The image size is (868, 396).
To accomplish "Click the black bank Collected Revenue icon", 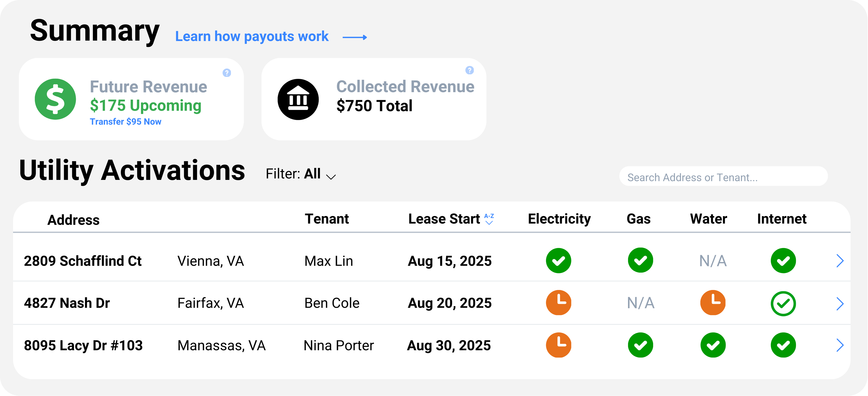I will pyautogui.click(x=298, y=99).
